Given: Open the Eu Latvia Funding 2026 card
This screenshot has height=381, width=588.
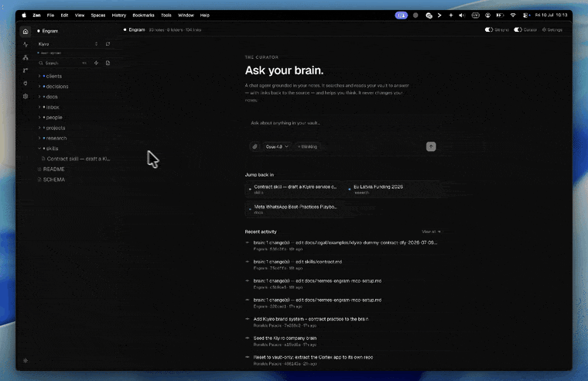Looking at the screenshot, I should pos(394,189).
